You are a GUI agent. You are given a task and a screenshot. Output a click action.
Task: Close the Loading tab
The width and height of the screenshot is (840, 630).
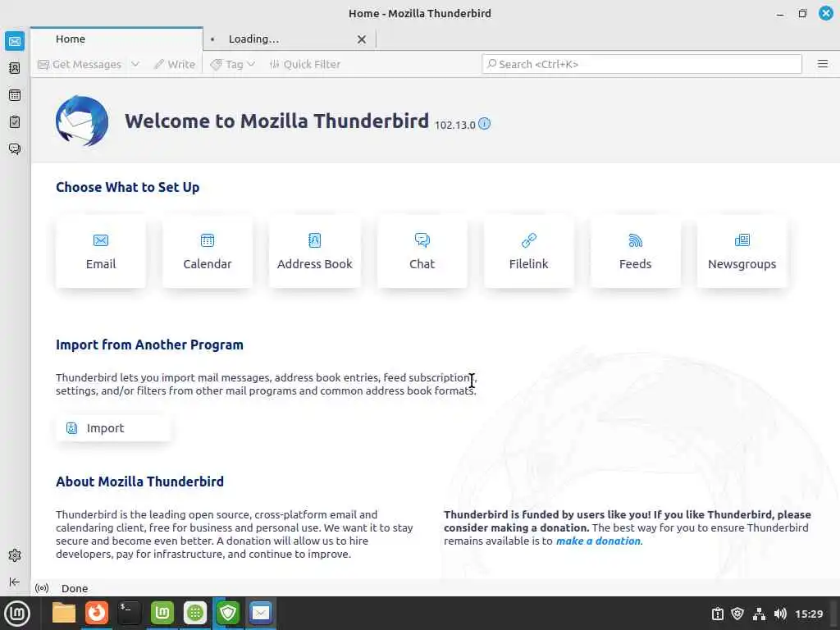click(x=362, y=39)
